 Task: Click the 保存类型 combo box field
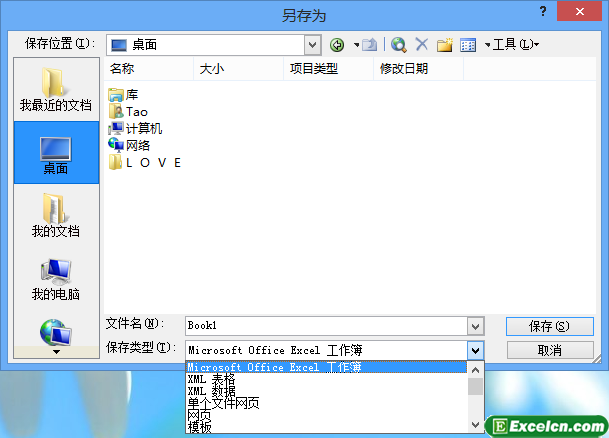point(327,351)
